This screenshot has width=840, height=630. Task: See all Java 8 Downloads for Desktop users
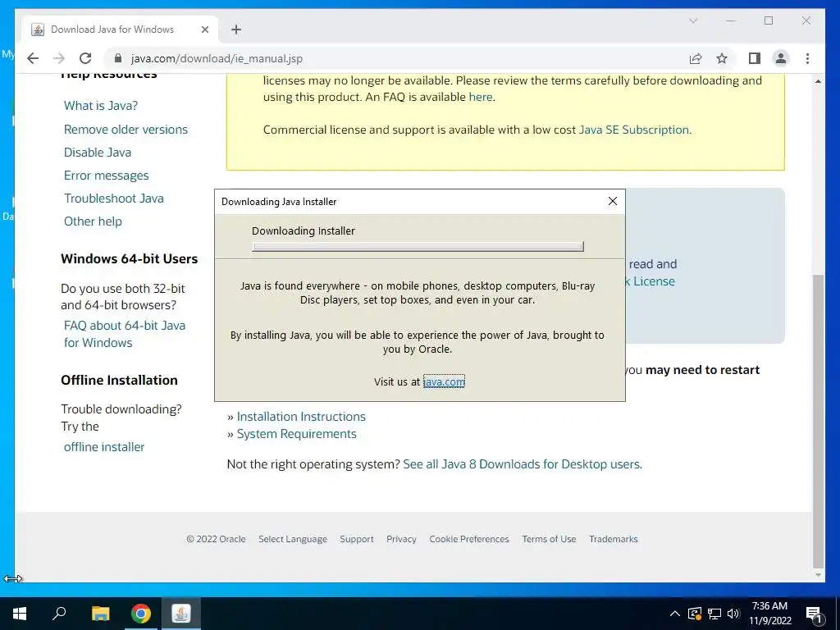pyautogui.click(x=522, y=464)
